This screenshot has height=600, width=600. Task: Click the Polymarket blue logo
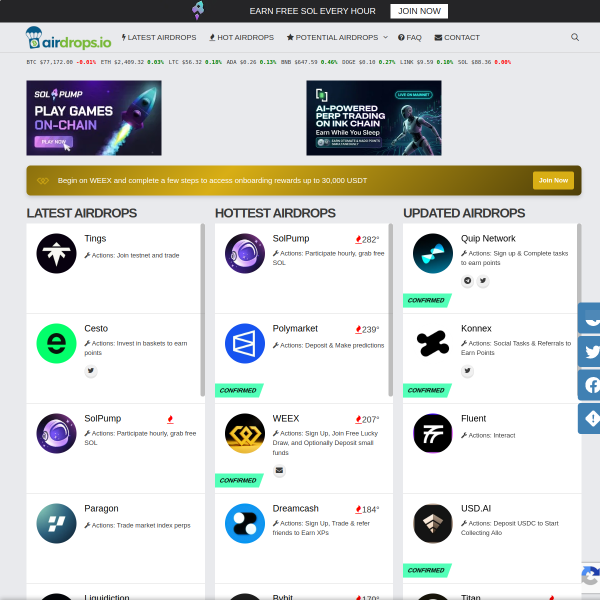(245, 343)
